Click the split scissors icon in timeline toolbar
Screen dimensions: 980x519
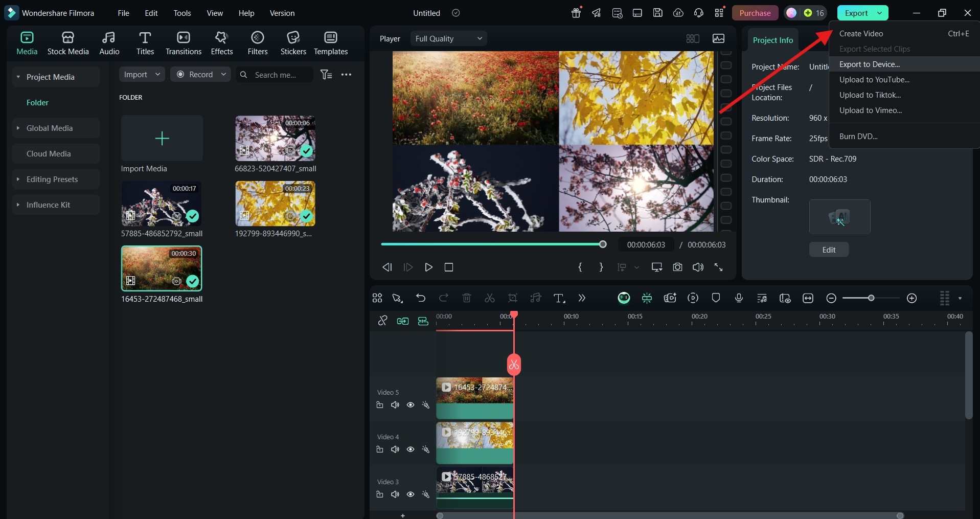point(489,298)
